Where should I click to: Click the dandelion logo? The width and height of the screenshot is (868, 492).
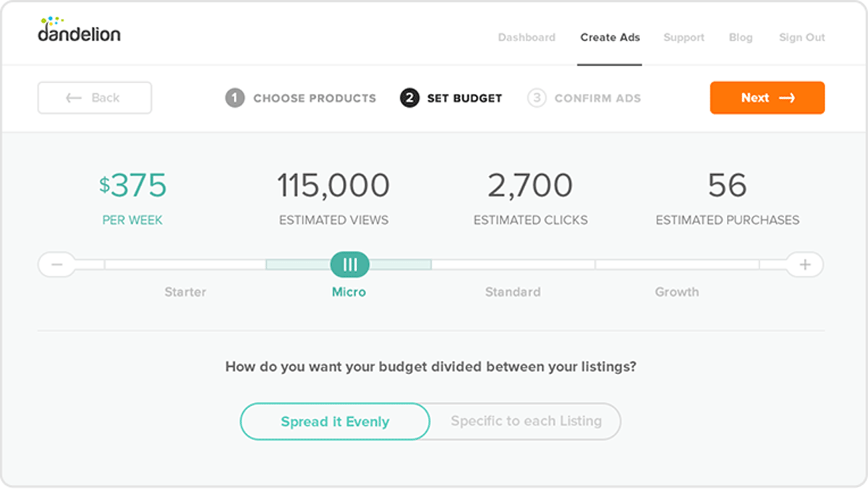(79, 30)
